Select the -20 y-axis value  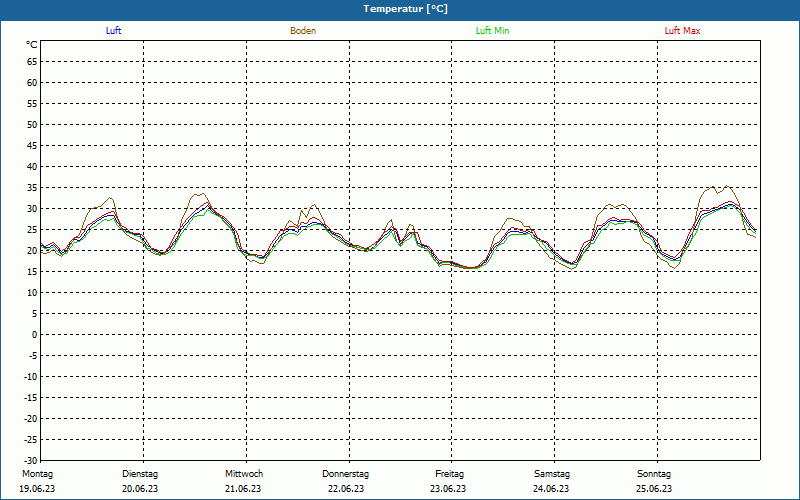click(x=31, y=419)
